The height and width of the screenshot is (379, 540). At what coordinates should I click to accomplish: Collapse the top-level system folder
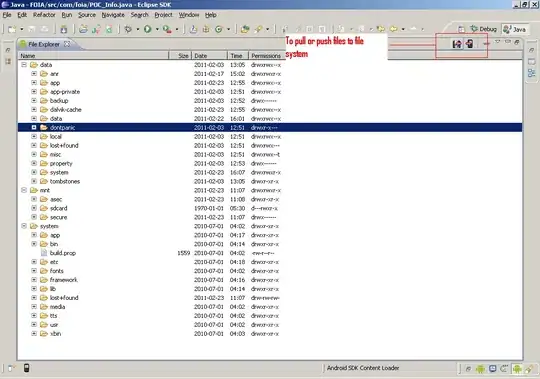pyautogui.click(x=24, y=226)
